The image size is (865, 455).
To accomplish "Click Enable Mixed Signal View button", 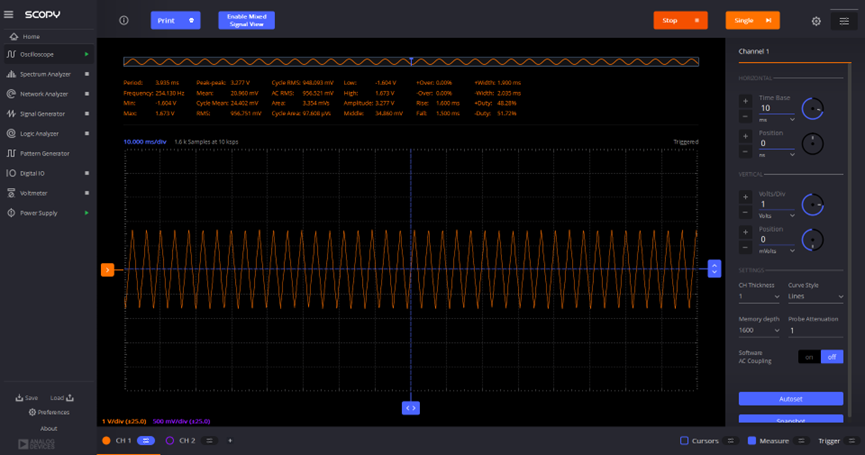I will point(247,20).
